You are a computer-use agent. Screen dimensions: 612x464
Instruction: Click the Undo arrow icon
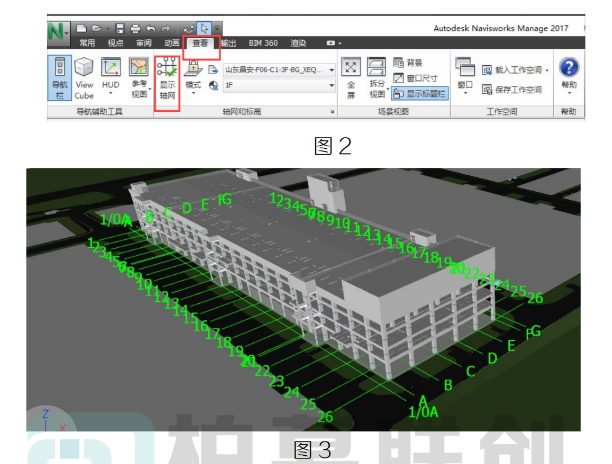coord(151,28)
